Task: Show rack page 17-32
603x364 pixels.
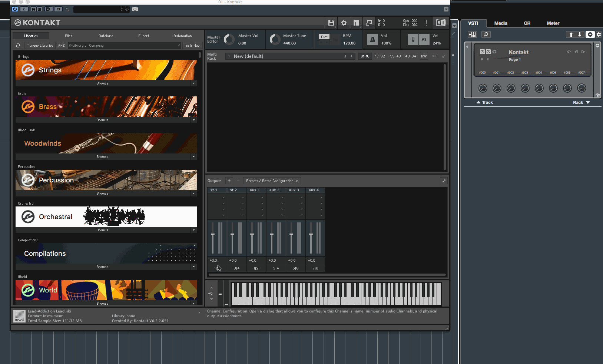Action: click(380, 56)
